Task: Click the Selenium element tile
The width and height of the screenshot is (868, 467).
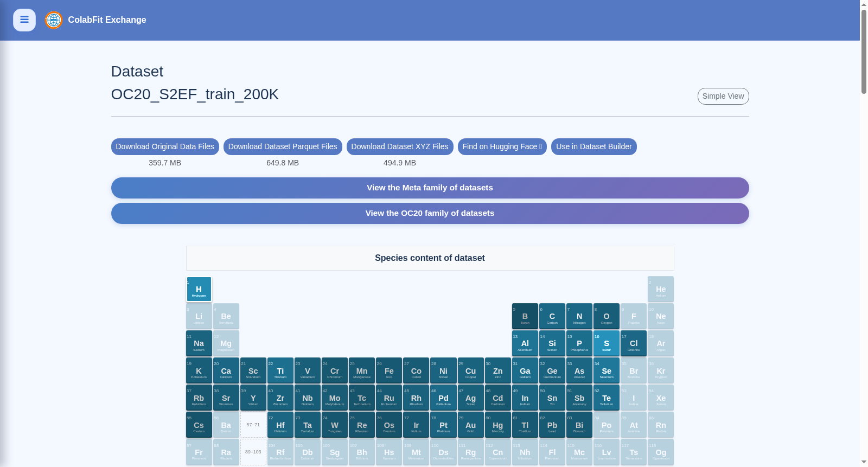Action: click(x=607, y=370)
